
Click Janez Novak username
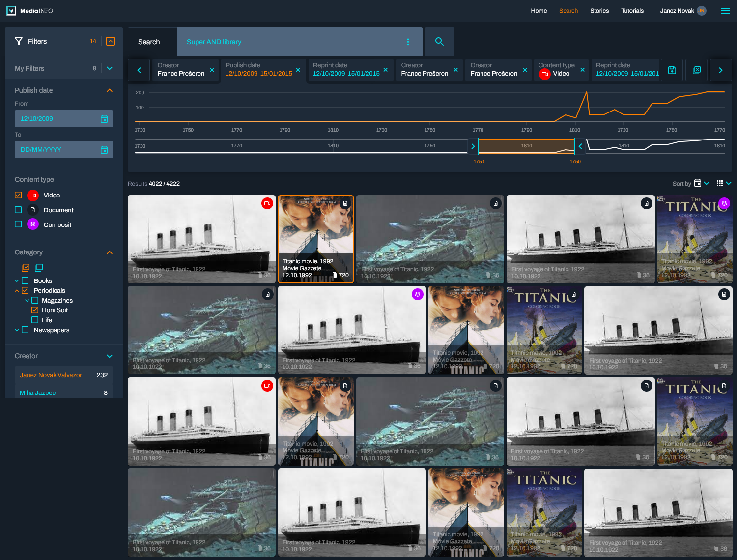[x=677, y=11]
